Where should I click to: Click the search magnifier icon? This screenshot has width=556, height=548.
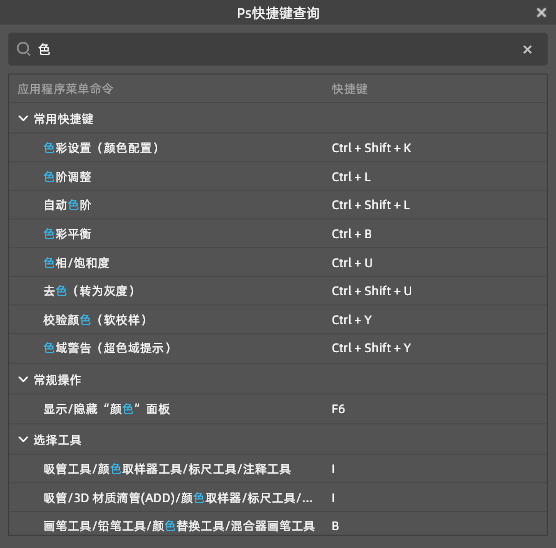click(x=24, y=49)
